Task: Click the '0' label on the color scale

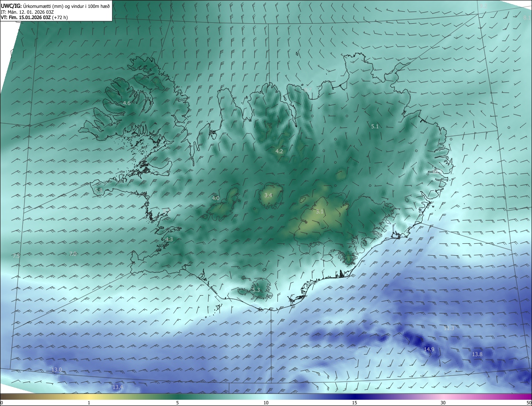Action: (x=2, y=403)
